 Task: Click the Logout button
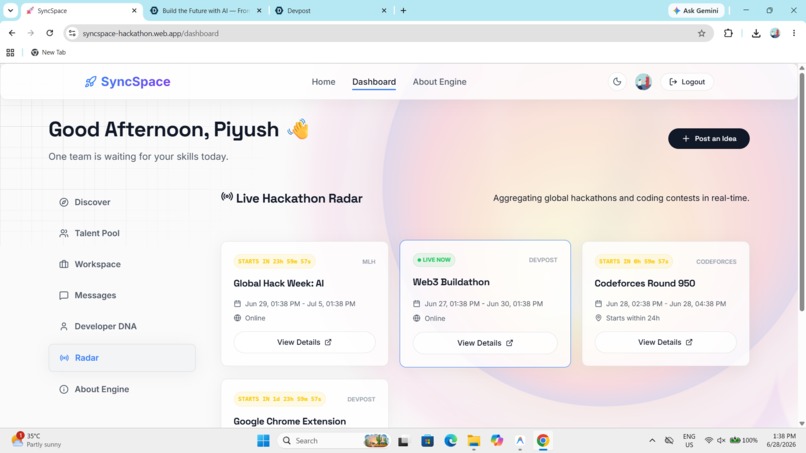click(687, 82)
